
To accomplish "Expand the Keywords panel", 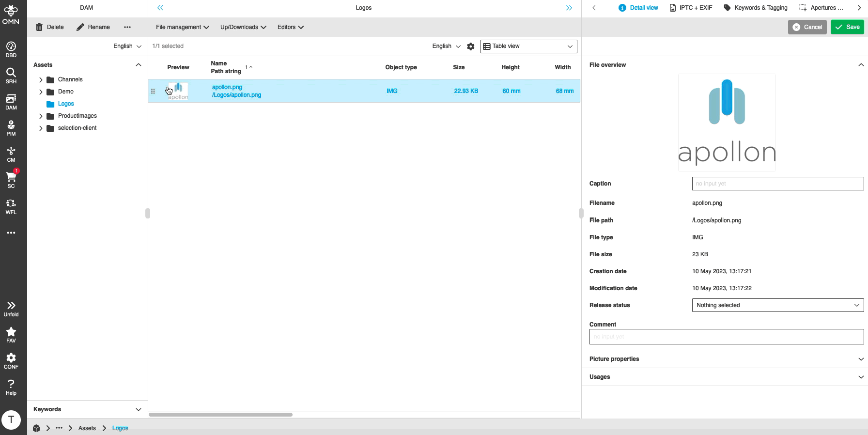I will pyautogui.click(x=138, y=409).
